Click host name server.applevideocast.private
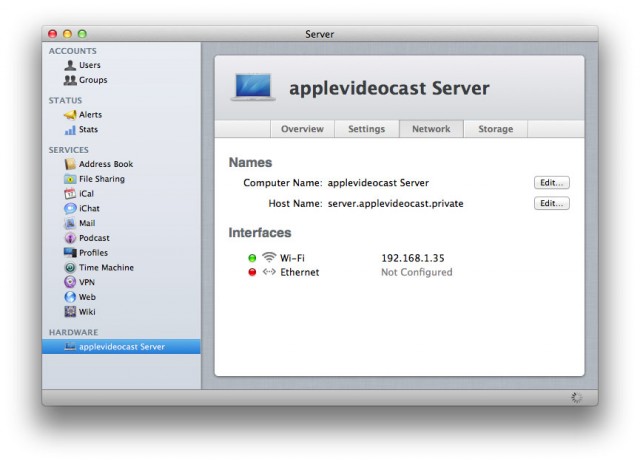Viewport: 640px width, 464px height. [396, 203]
